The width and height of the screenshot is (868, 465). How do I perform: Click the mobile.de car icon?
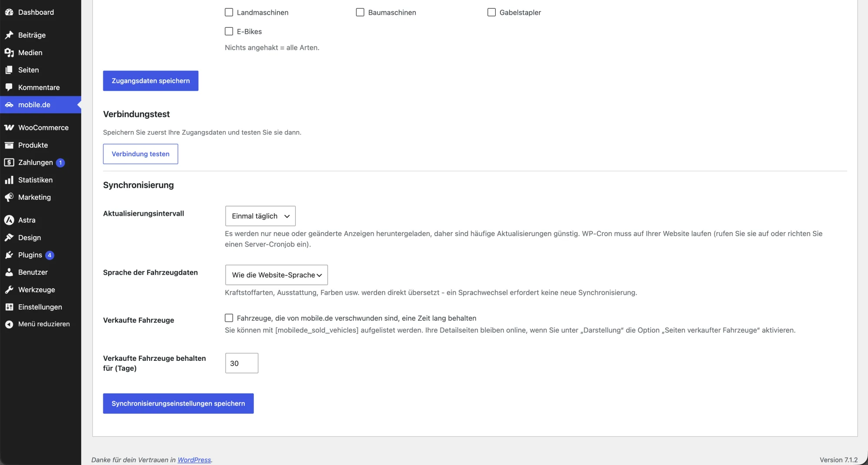[x=9, y=105]
